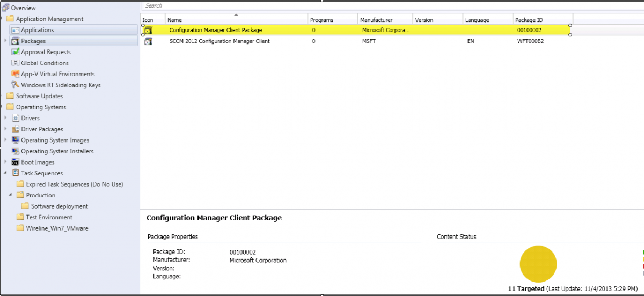Click the Production folder icon

point(20,195)
